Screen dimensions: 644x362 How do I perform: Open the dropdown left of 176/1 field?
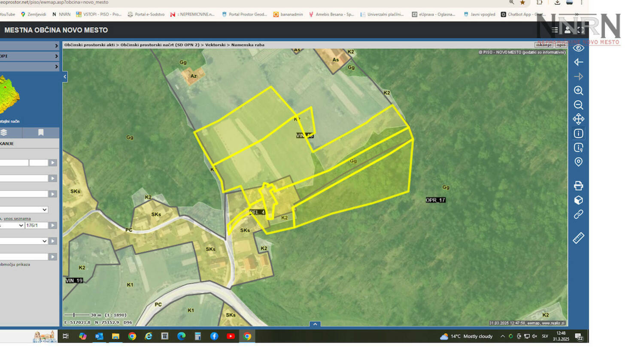(x=12, y=225)
